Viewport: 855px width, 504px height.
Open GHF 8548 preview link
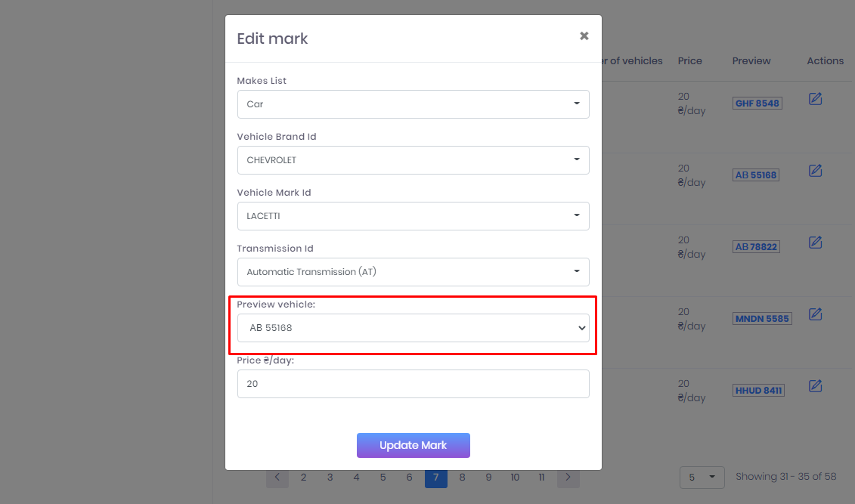(x=757, y=104)
